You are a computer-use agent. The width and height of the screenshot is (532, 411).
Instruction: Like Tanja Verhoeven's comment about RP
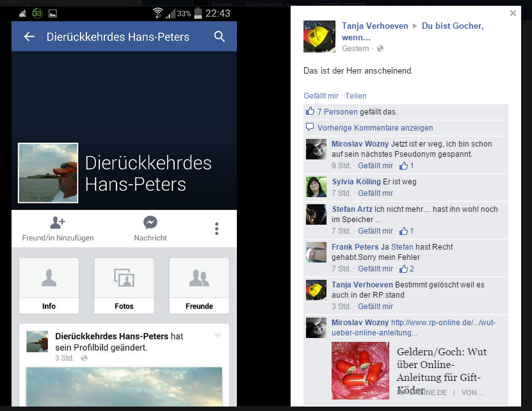375,307
